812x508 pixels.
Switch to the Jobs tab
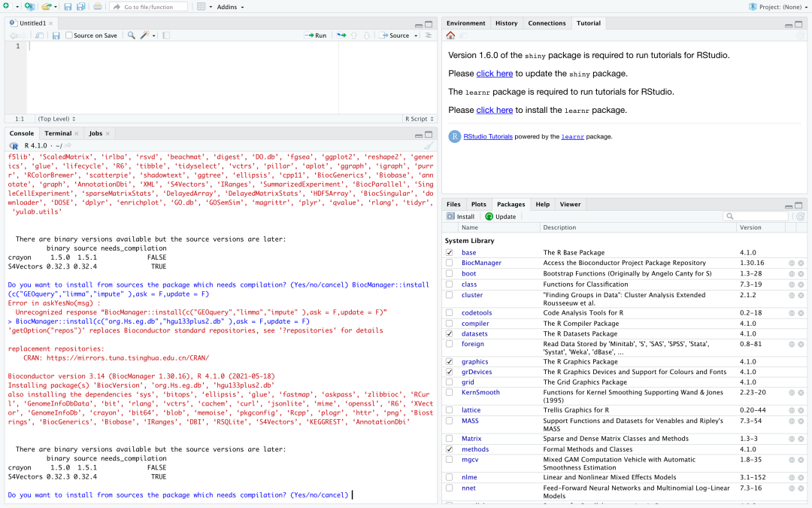click(95, 133)
